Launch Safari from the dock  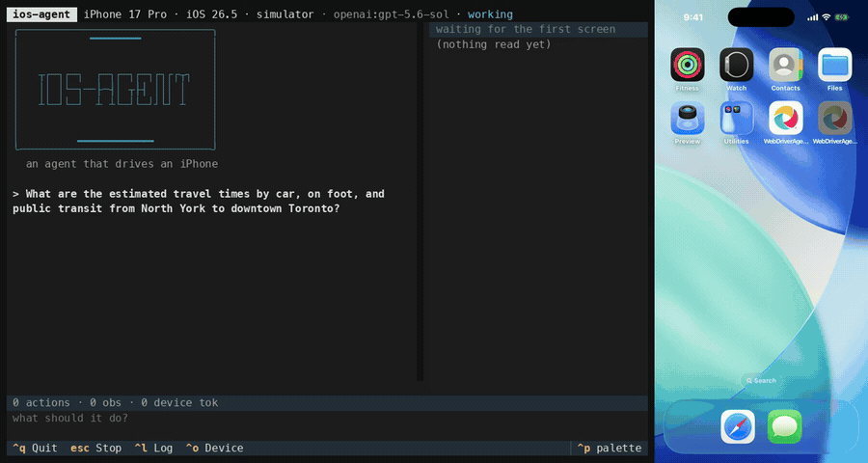(x=738, y=427)
